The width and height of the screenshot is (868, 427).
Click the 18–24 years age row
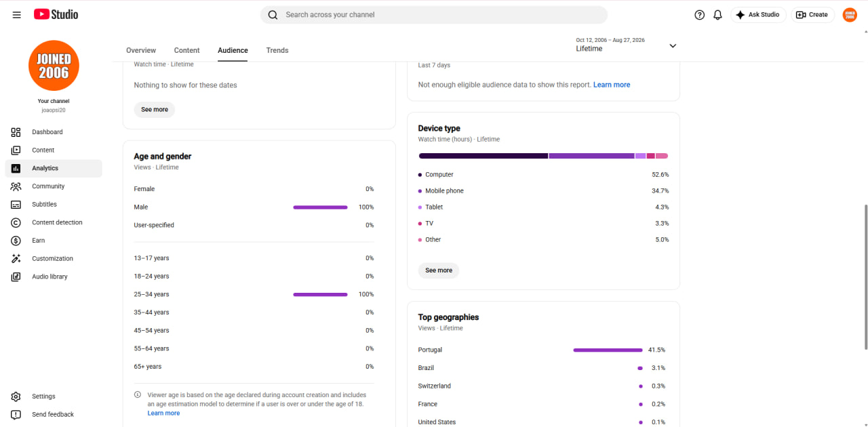254,277
